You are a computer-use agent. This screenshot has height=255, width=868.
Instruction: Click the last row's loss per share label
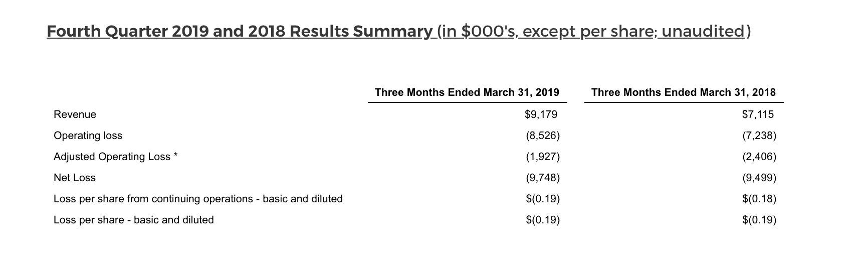[133, 220]
